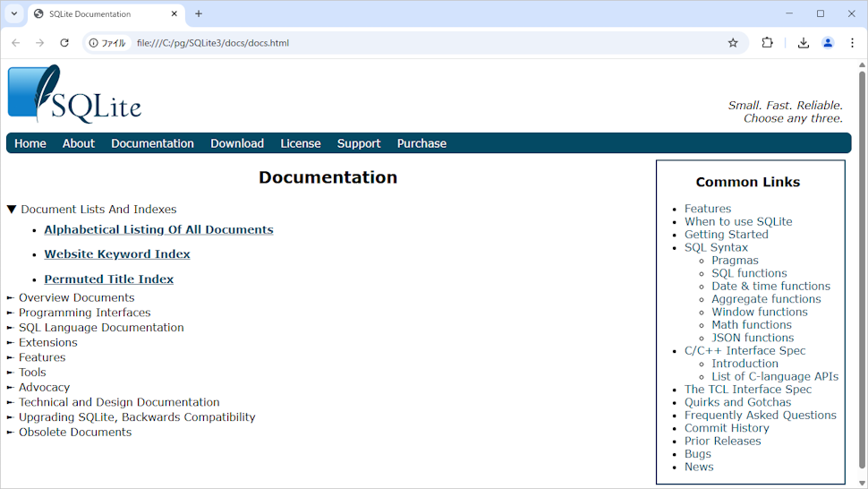Go to the Support menu item

(359, 143)
